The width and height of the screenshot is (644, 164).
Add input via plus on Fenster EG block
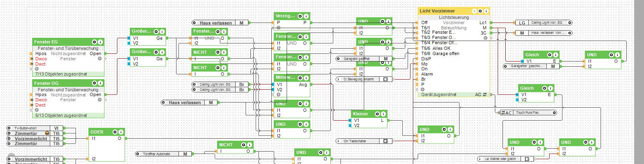pos(37,69)
